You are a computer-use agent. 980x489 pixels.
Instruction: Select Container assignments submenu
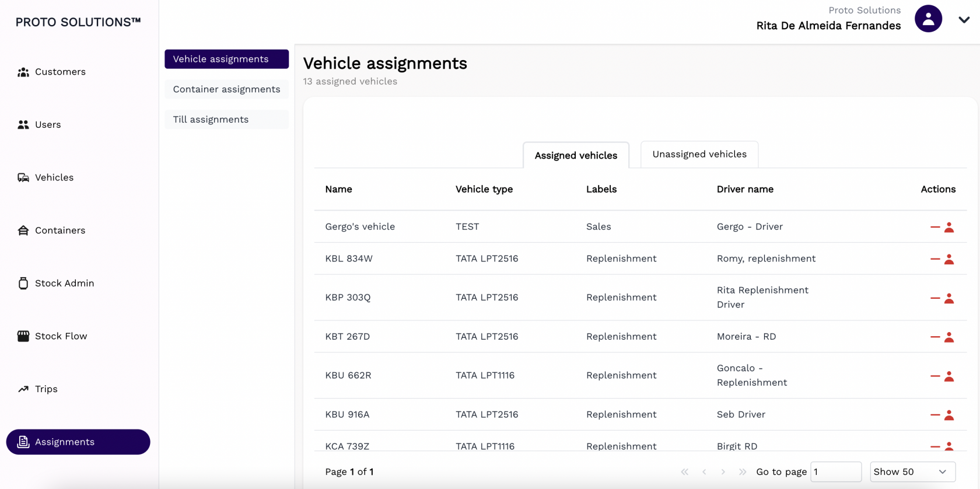pos(226,89)
